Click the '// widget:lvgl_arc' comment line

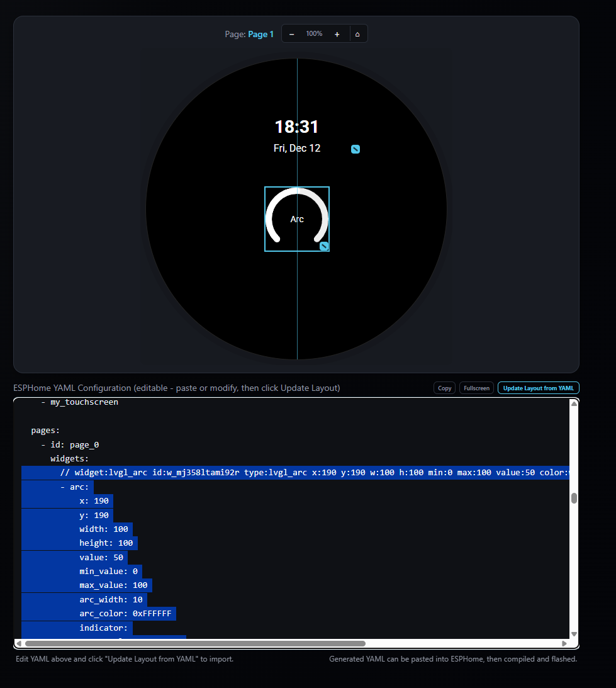[x=295, y=473]
